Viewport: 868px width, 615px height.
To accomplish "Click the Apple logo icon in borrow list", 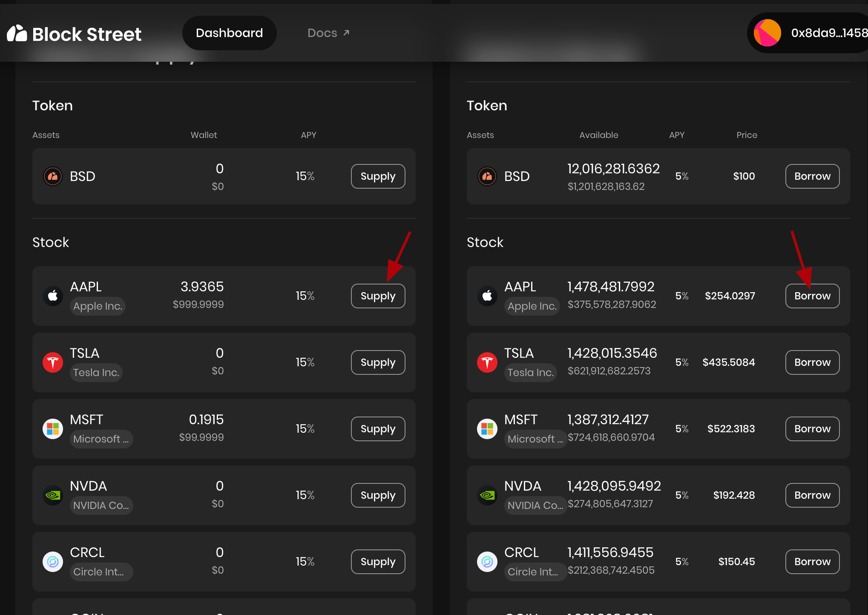I will 487,296.
